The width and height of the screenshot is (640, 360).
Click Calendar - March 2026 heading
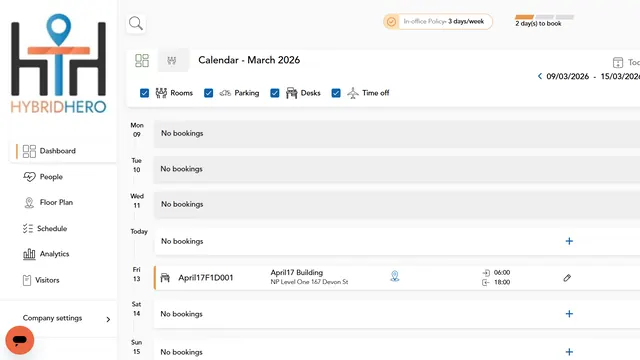[249, 60]
